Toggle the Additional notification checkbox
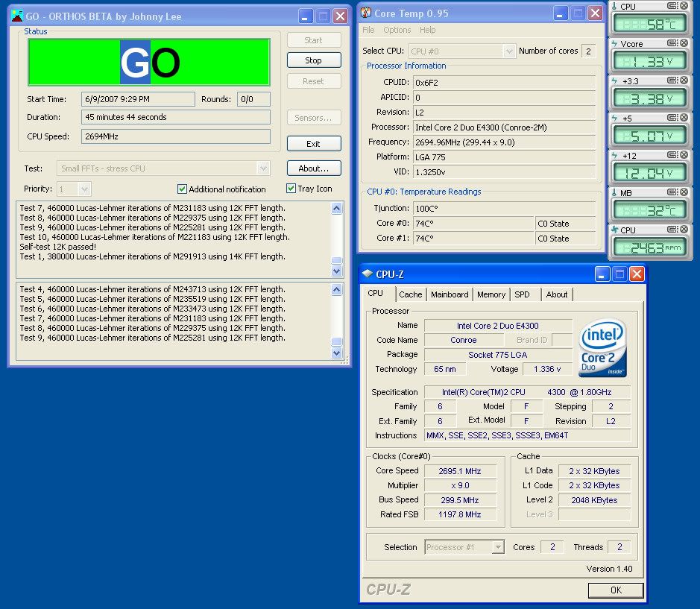The image size is (700, 609). pyautogui.click(x=182, y=189)
